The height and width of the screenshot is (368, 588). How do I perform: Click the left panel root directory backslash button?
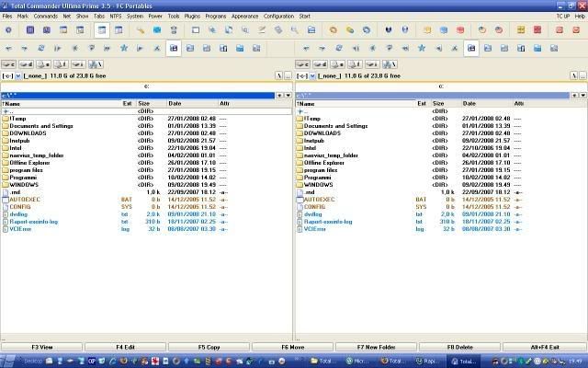279,75
